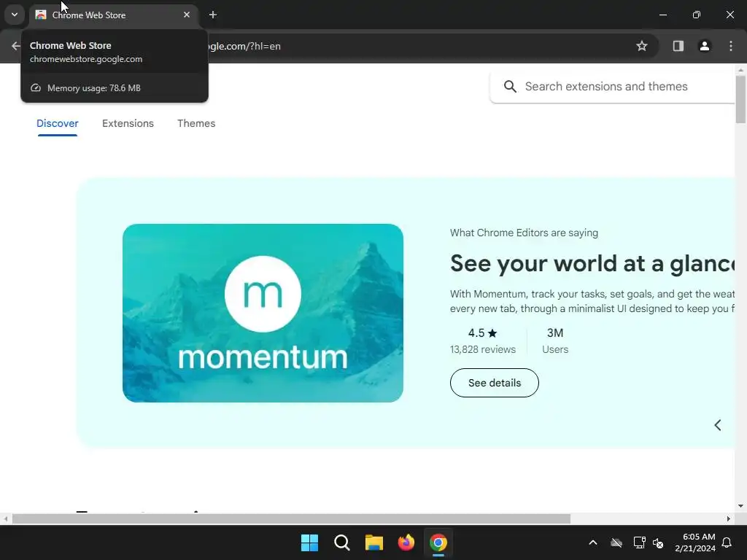Click the What Chrome Editors are saying label
The width and height of the screenshot is (747, 560).
pos(524,233)
